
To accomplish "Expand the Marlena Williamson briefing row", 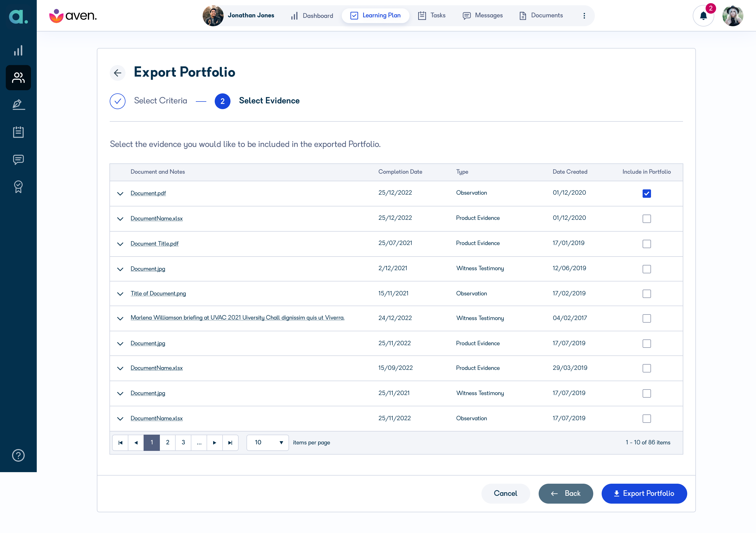I will [120, 319].
